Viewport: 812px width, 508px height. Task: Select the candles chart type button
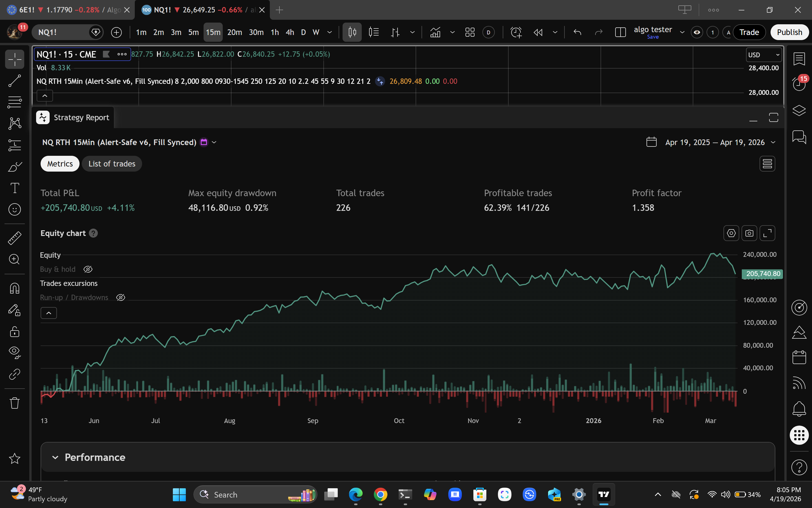(x=352, y=32)
